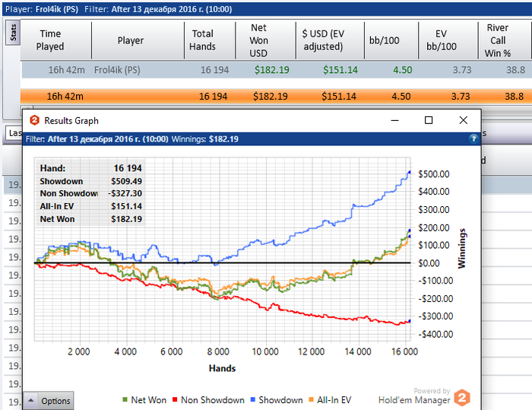Viewport: 532px width, 410px height.
Task: Sort by EV bb/100 column header
Action: [x=442, y=40]
